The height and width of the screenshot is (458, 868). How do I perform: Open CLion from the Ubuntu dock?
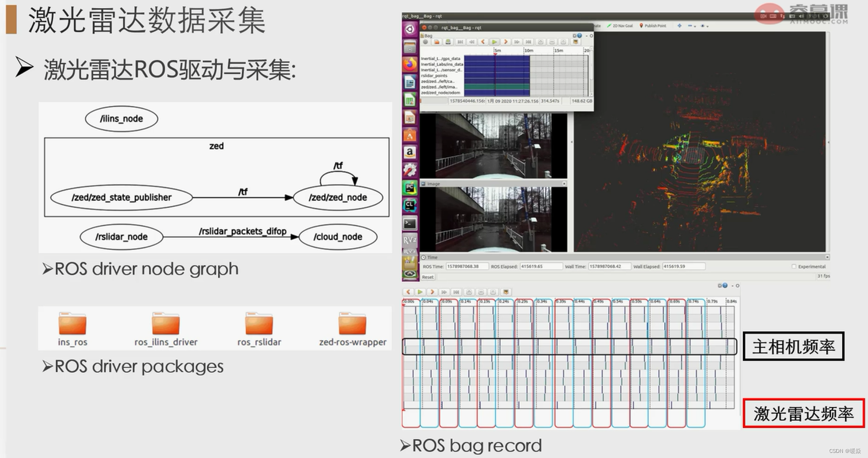[410, 206]
